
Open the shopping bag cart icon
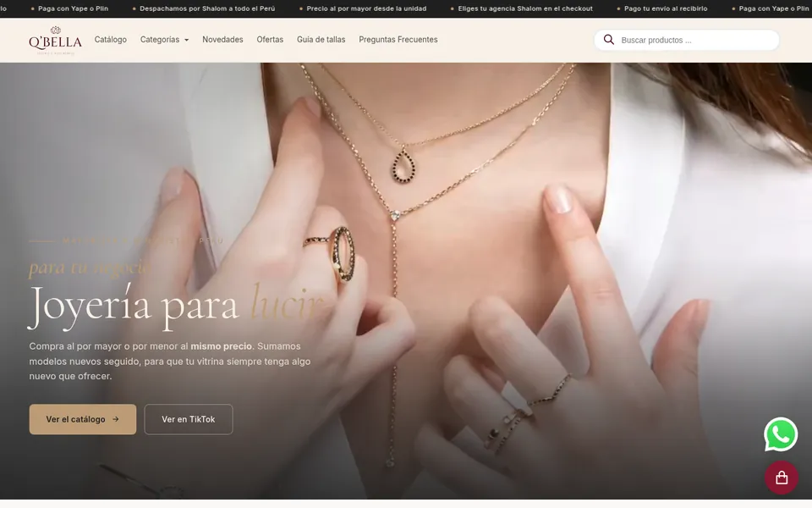pos(782,478)
